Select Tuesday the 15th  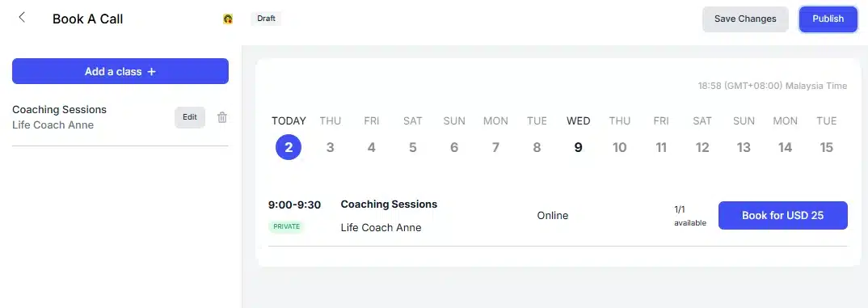point(827,147)
